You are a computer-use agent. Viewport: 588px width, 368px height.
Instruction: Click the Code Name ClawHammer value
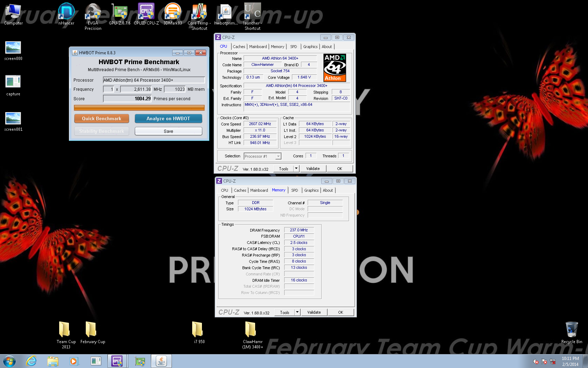pyautogui.click(x=262, y=64)
